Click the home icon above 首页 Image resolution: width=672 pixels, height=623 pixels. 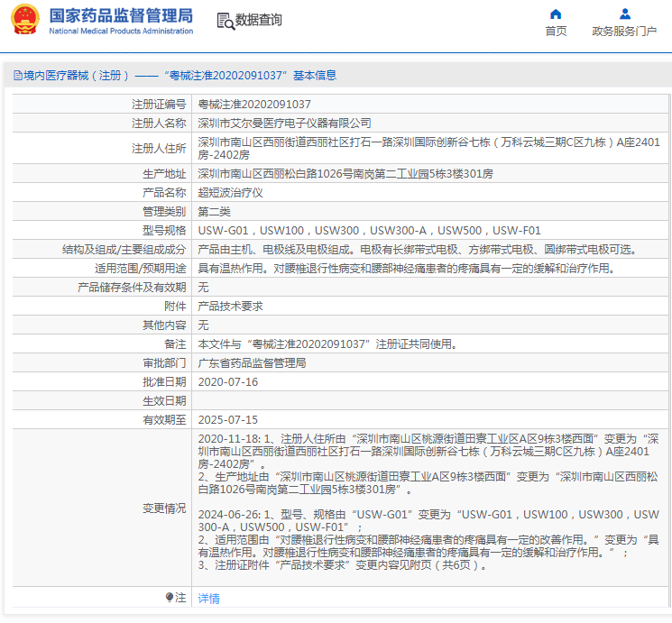[556, 14]
